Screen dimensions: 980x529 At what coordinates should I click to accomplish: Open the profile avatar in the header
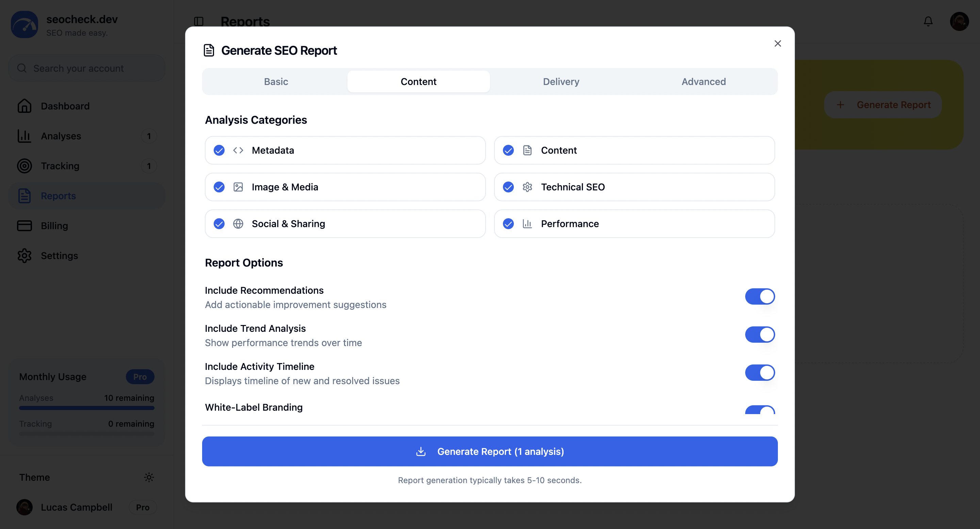pos(960,21)
